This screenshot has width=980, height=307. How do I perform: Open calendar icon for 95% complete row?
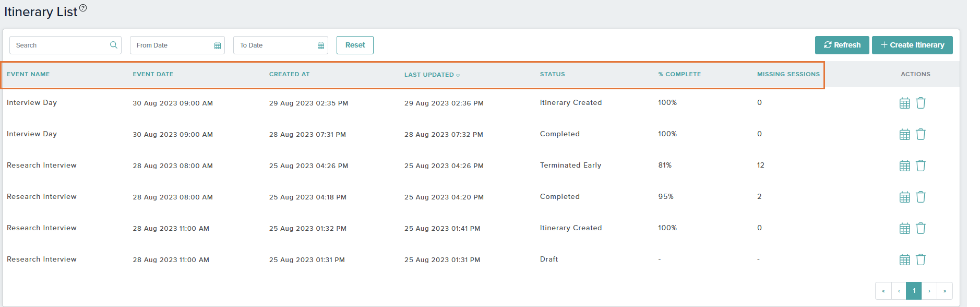[905, 197]
